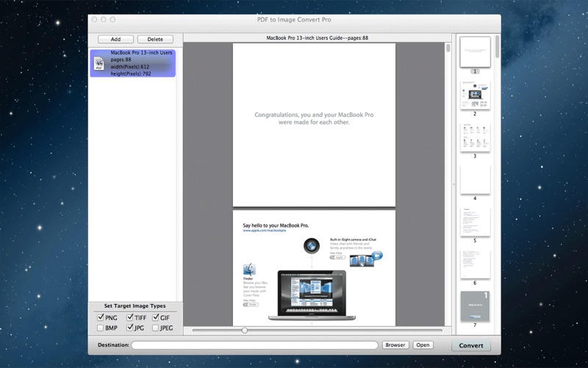The height and width of the screenshot is (368, 588).
Task: Enable the BMP checkbox
Action: pos(100,328)
